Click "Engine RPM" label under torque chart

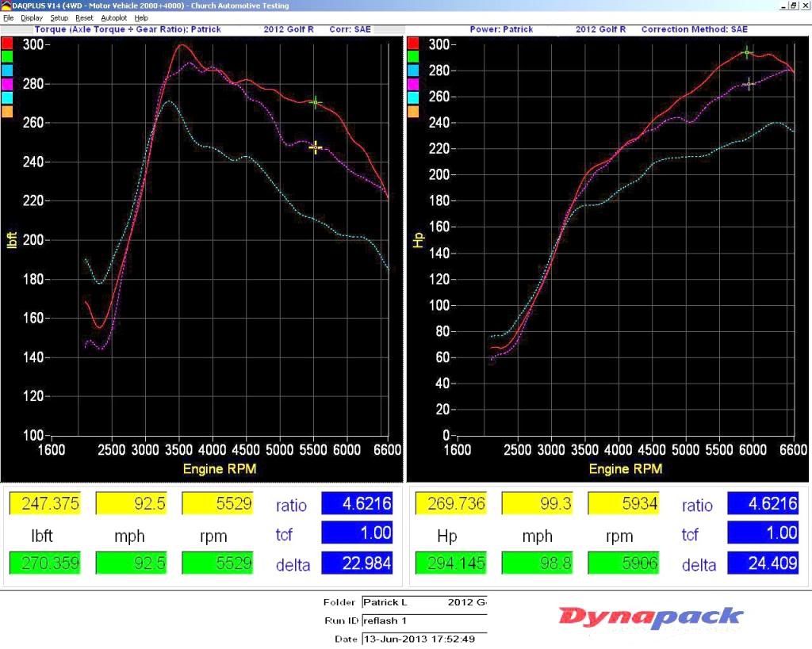(220, 469)
